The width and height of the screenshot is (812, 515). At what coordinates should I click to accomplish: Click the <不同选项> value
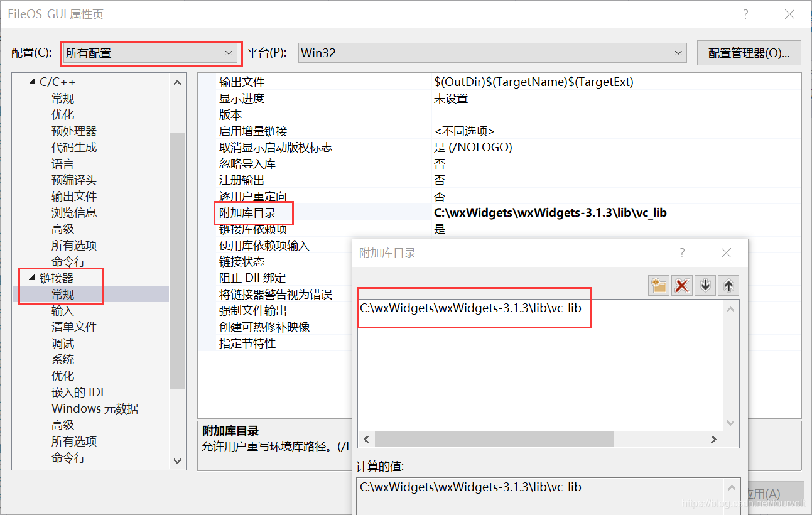click(464, 131)
